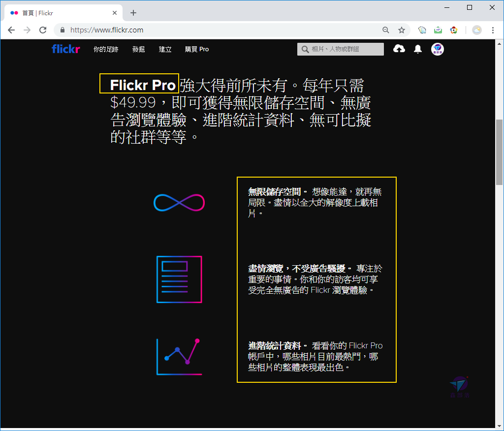504x431 pixels.
Task: Open the Chrome three-dot menu
Action: pos(493,30)
